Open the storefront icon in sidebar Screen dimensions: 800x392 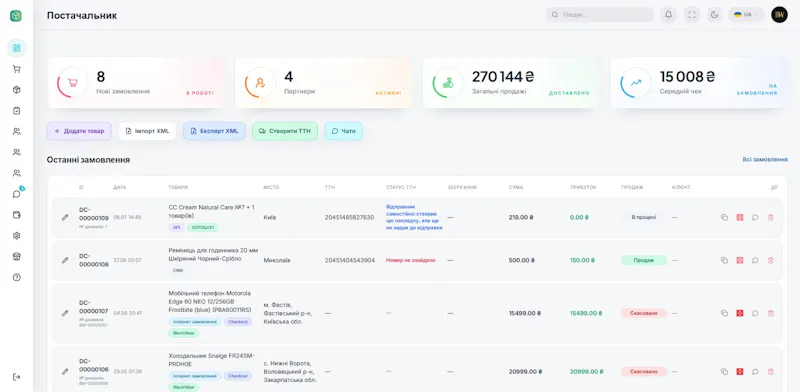point(16,257)
